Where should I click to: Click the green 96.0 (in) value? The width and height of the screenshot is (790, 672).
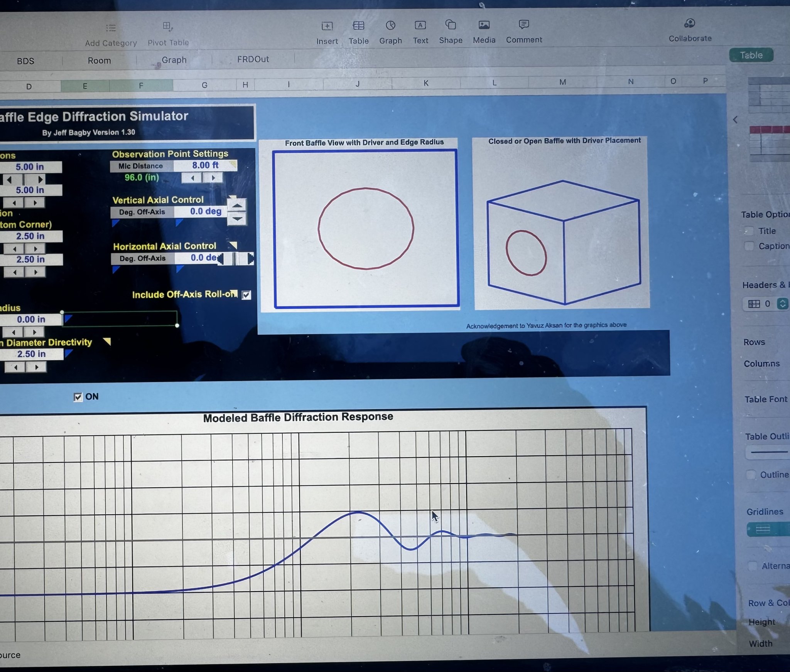[x=142, y=177]
